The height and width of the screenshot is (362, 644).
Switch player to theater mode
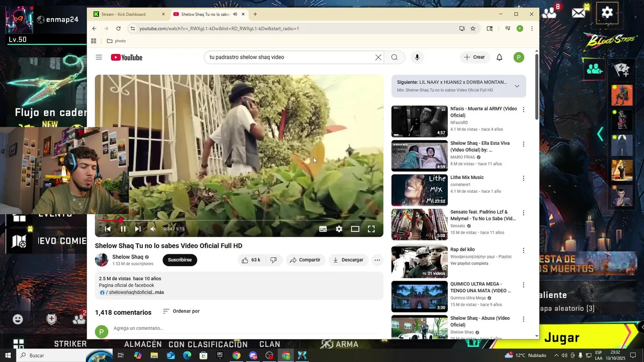point(355,229)
